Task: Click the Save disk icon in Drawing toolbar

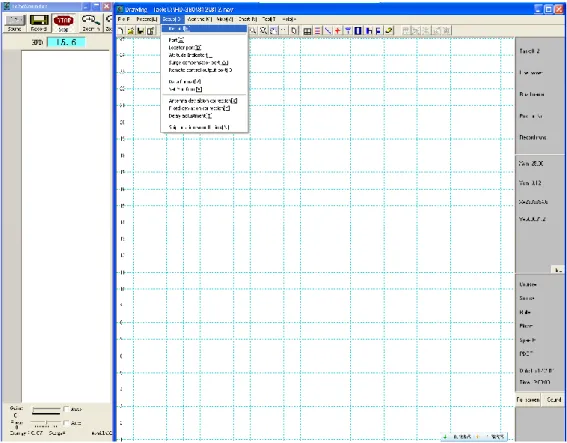Action: (140, 31)
